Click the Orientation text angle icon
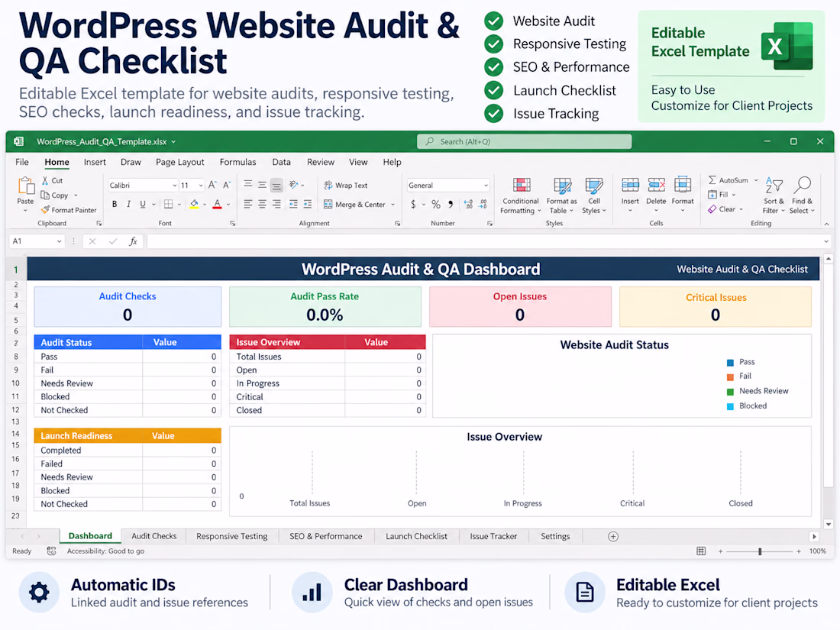Image resolution: width=840 pixels, height=630 pixels. click(x=293, y=185)
